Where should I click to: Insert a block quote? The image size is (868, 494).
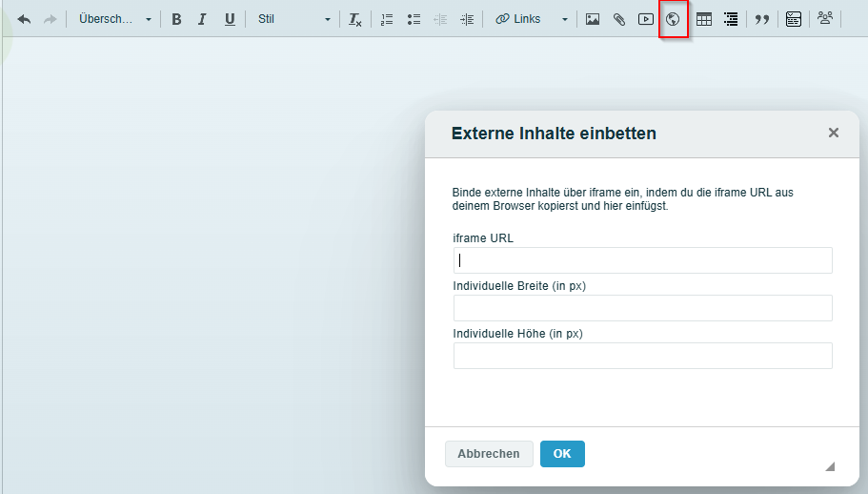tap(762, 19)
